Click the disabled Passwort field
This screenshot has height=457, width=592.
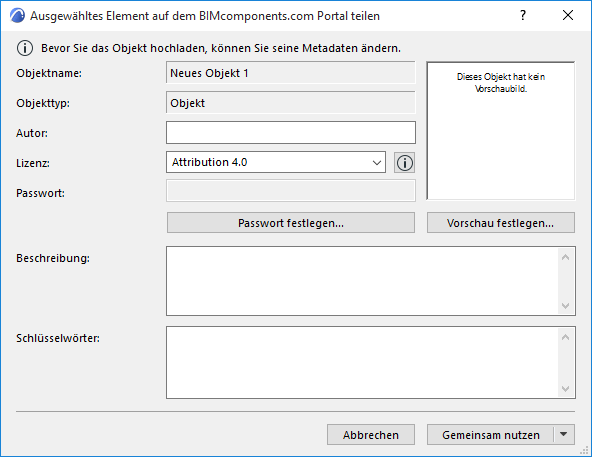(291, 190)
